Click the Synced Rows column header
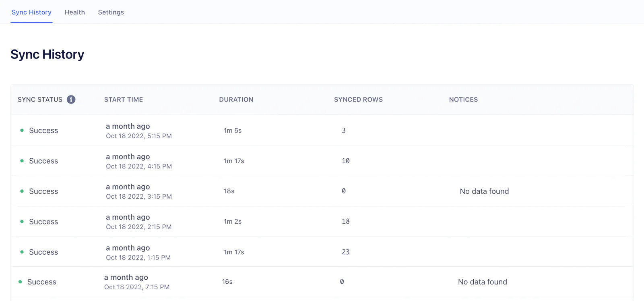The height and width of the screenshot is (301, 644). click(358, 100)
